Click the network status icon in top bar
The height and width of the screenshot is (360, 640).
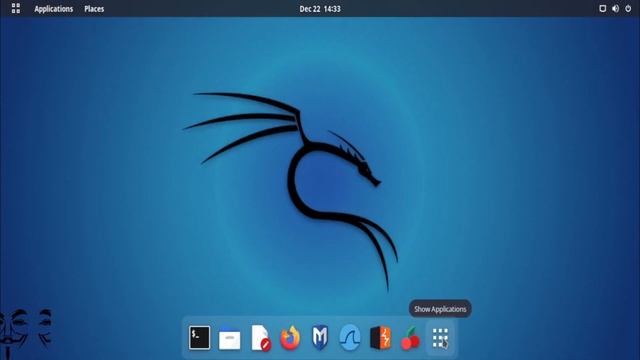[x=602, y=9]
